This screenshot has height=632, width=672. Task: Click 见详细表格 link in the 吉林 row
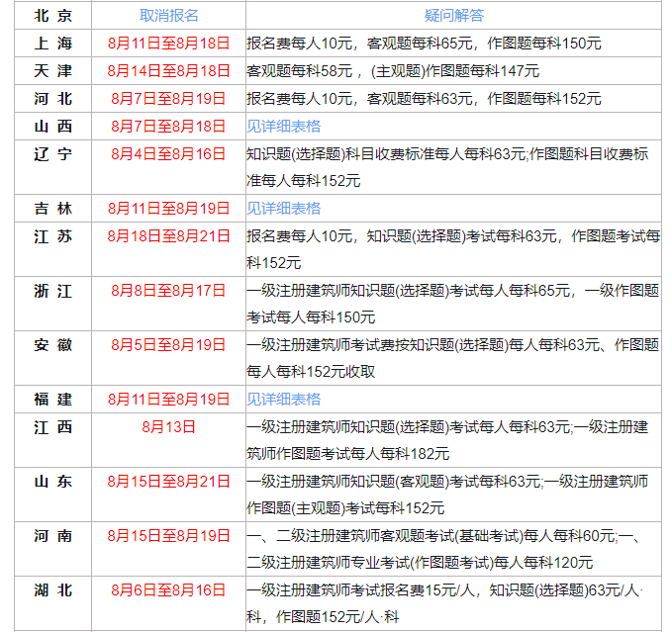coord(284,208)
